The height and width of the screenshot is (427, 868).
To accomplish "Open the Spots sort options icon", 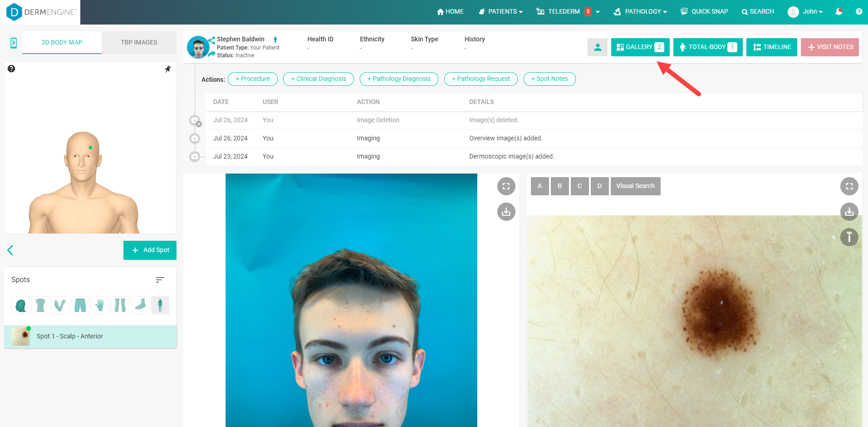I will (160, 280).
